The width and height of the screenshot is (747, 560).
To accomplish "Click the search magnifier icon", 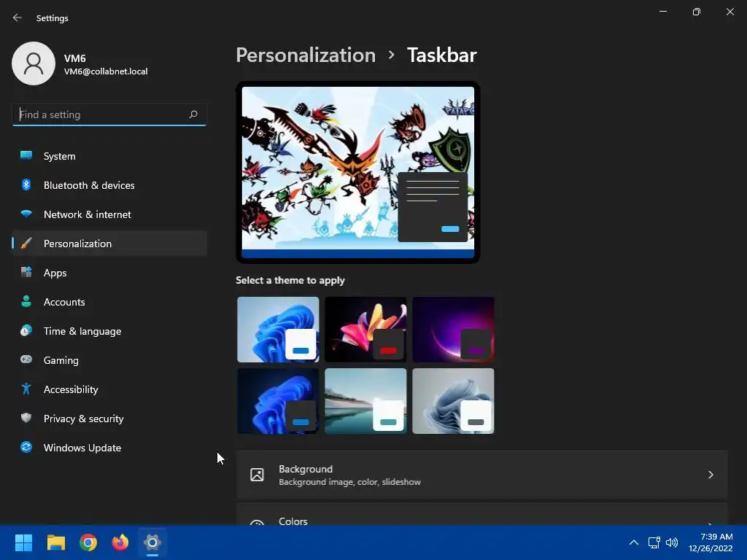I will 193,114.
